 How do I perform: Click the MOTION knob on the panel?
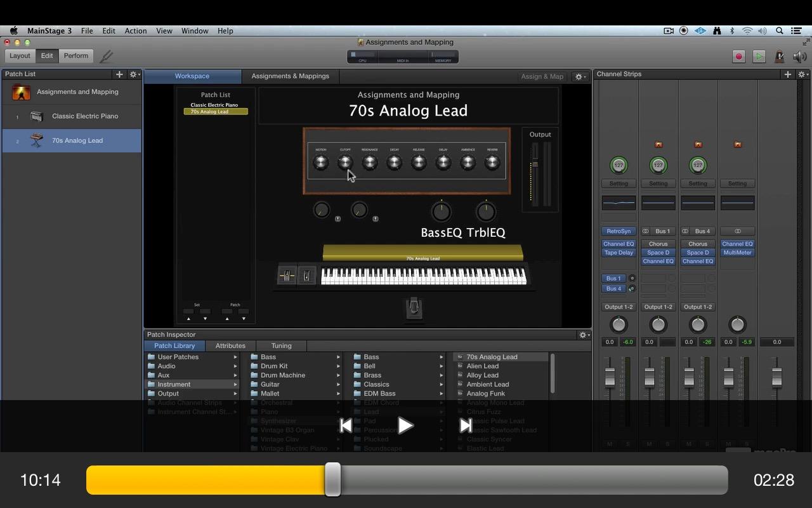pyautogui.click(x=321, y=163)
